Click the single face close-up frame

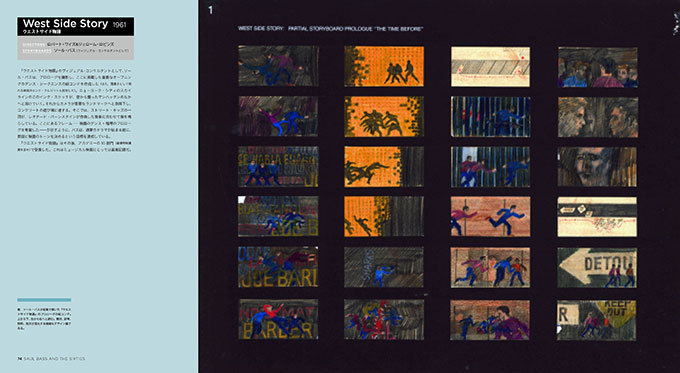pos(597,167)
